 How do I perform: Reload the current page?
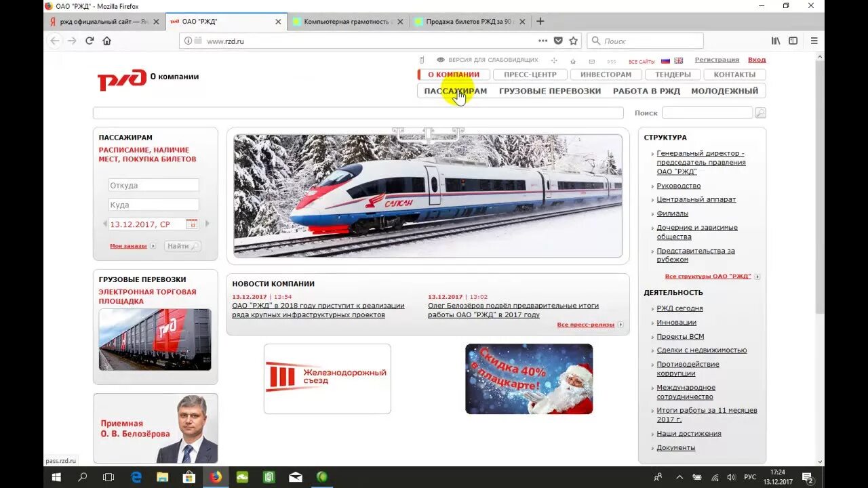(90, 41)
